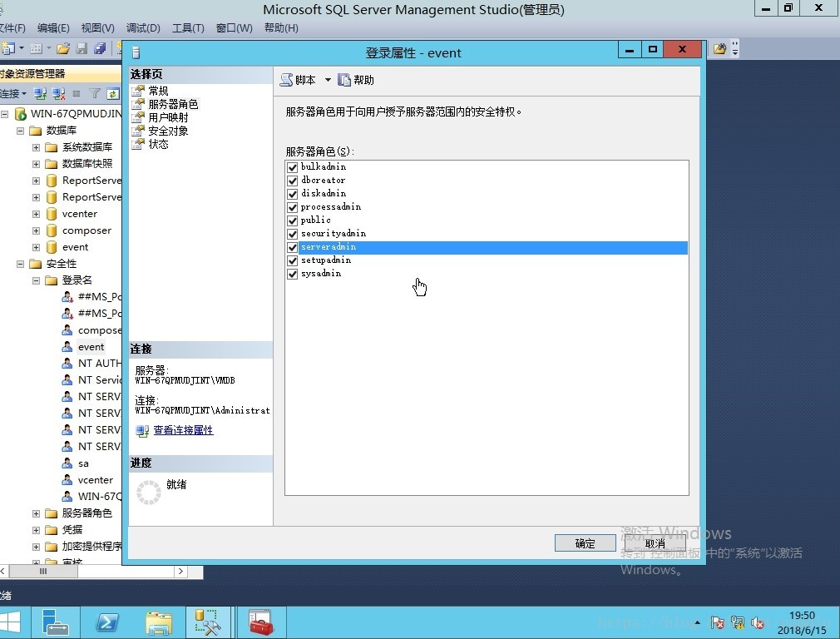This screenshot has height=639, width=840.
Task: Click the save disk toolbar icon
Action: [x=82, y=49]
